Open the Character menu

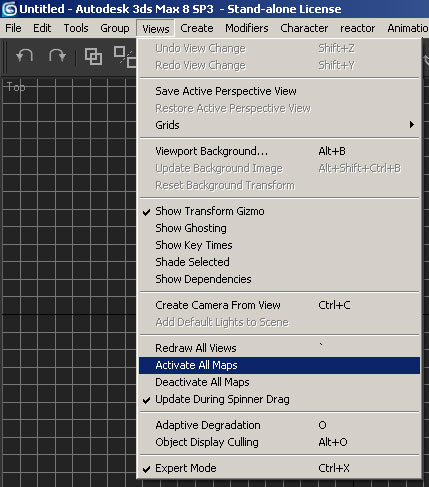[x=304, y=28]
